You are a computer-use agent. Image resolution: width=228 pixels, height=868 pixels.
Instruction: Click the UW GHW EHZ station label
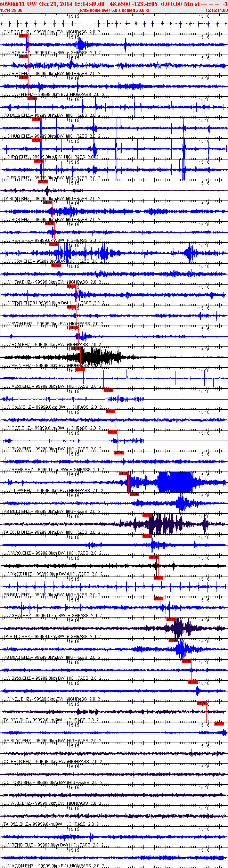pyautogui.click(x=17, y=616)
